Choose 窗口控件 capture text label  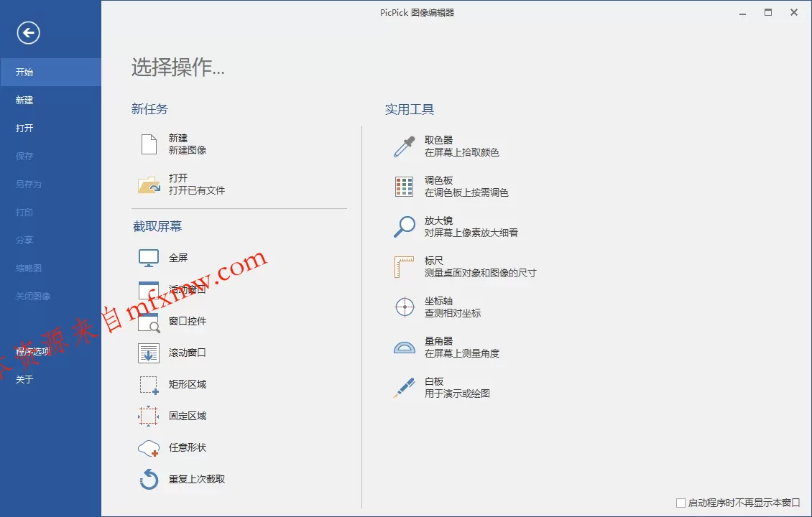188,321
